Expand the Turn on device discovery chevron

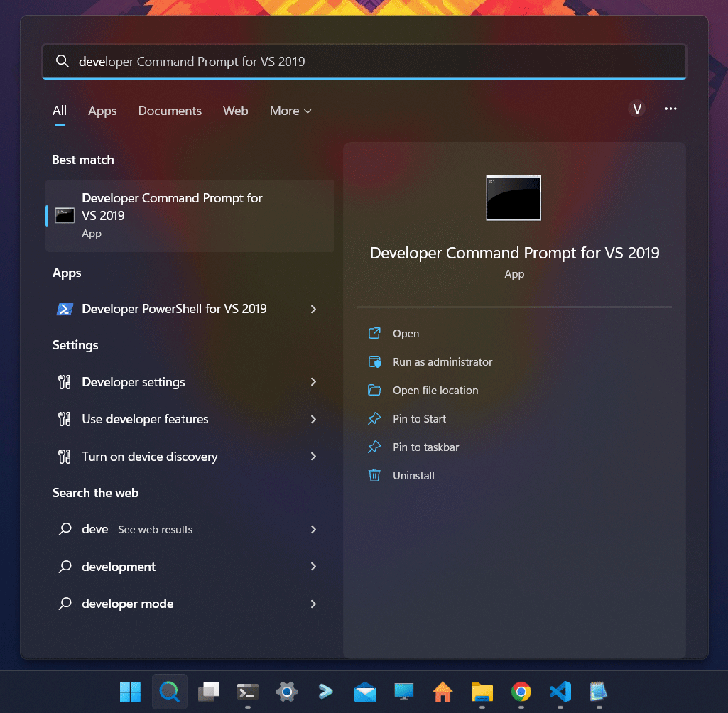313,457
